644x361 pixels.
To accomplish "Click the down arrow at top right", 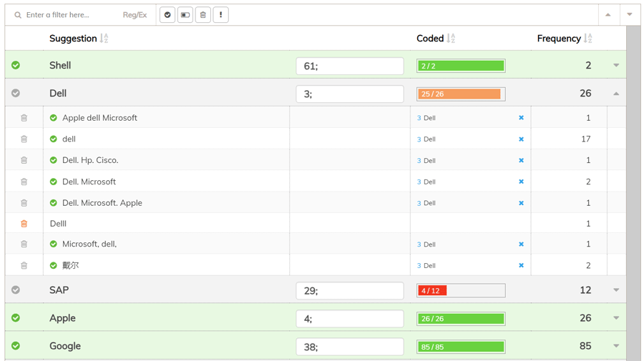I will coord(630,15).
